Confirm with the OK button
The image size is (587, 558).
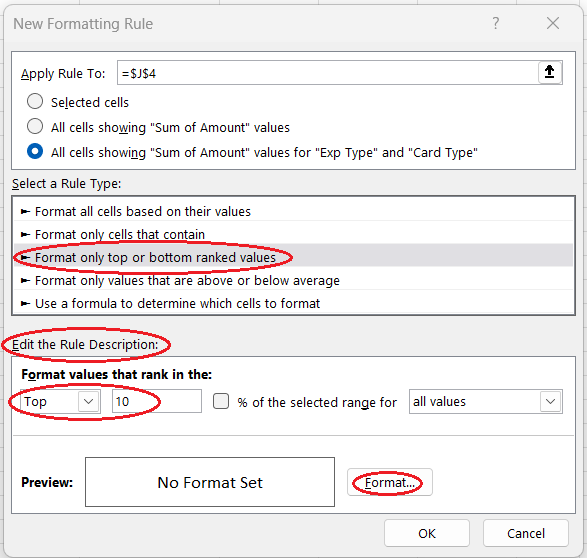[x=427, y=533]
